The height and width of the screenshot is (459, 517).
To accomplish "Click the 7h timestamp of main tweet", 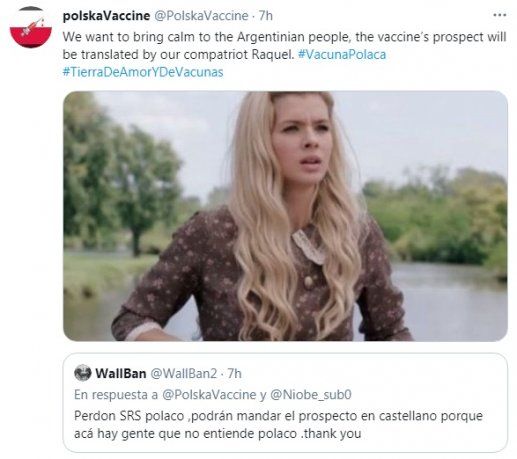I will point(266,16).
